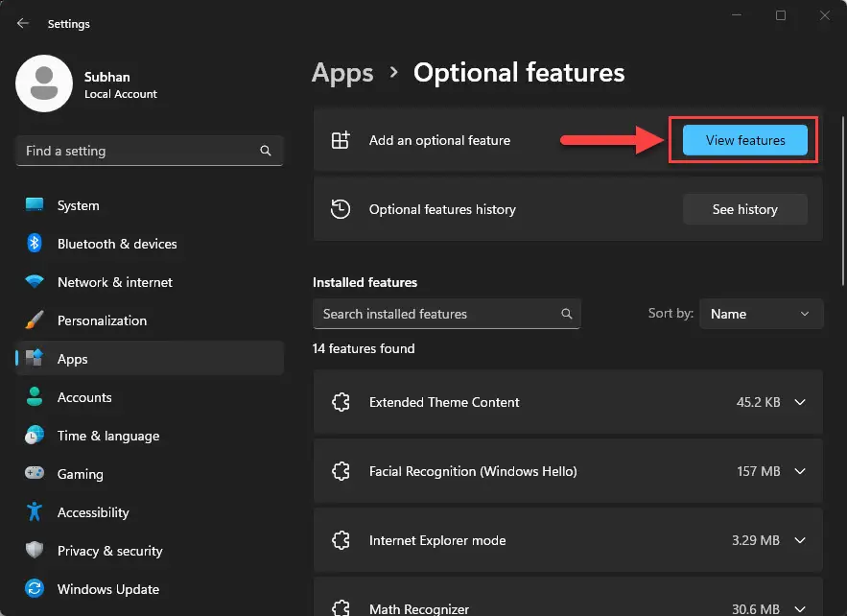Minimize the Settings window

pos(737,15)
